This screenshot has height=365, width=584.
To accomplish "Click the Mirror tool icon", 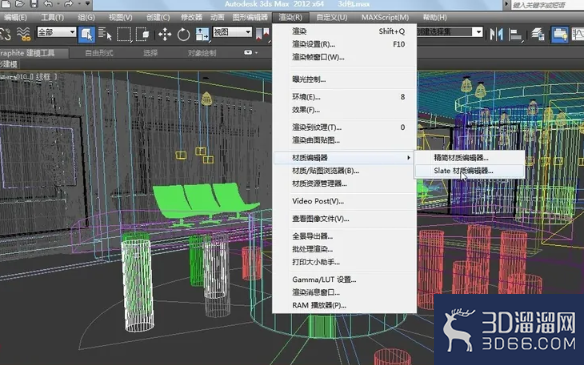I will tap(496, 34).
